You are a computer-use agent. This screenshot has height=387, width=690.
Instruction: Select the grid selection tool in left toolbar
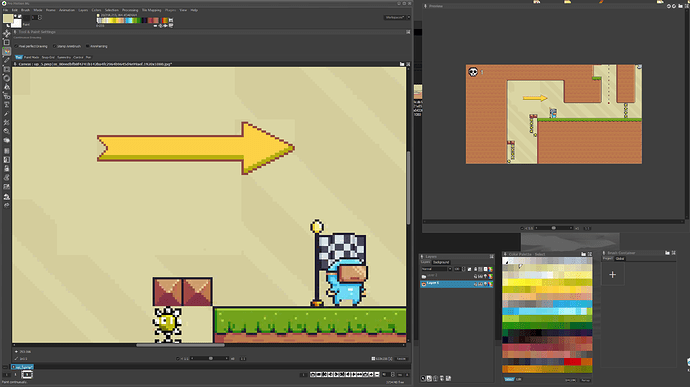tap(7, 43)
